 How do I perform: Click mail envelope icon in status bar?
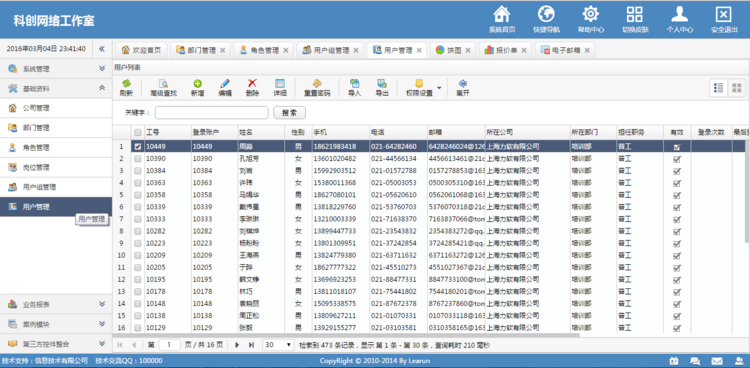click(x=717, y=361)
